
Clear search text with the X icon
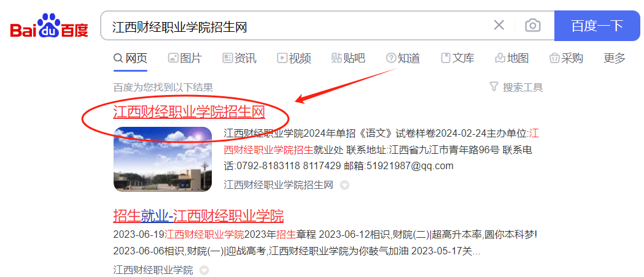[x=499, y=25]
